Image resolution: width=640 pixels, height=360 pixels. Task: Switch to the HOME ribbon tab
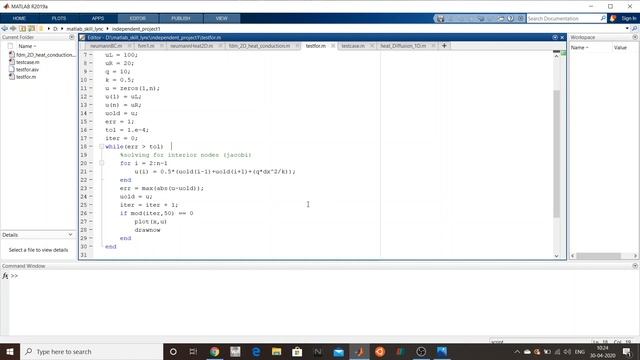19,18
